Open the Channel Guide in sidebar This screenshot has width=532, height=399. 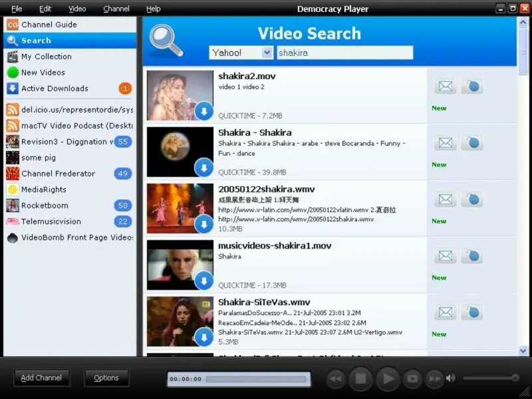coord(70,25)
